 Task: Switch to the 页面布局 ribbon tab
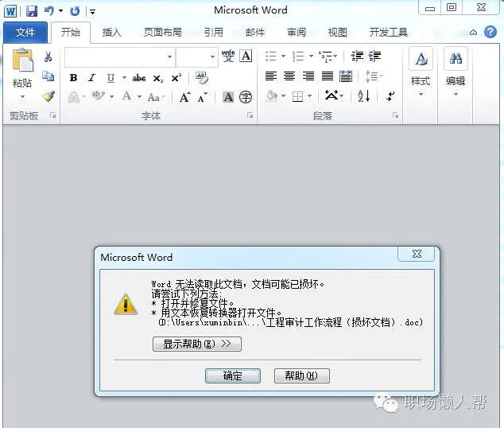pyautogui.click(x=162, y=32)
